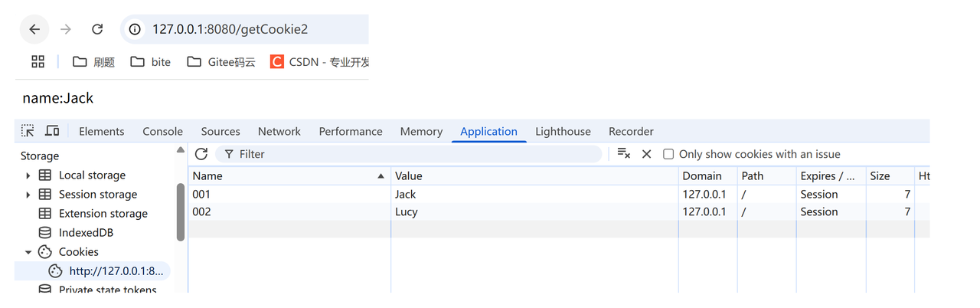Click the browser back arrow button

[34, 30]
